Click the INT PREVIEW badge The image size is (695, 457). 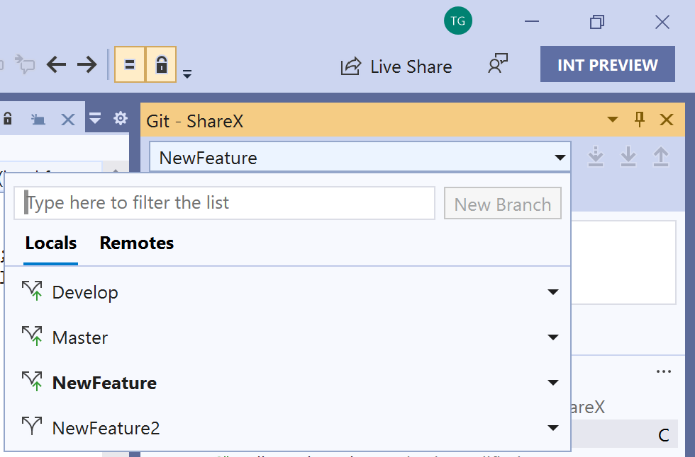607,64
